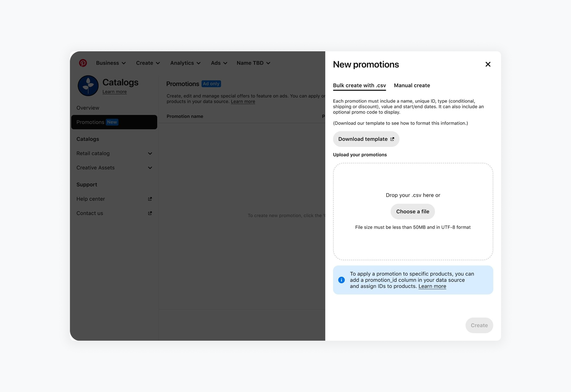Click external link icon beside Help center
571x392 pixels.
150,199
